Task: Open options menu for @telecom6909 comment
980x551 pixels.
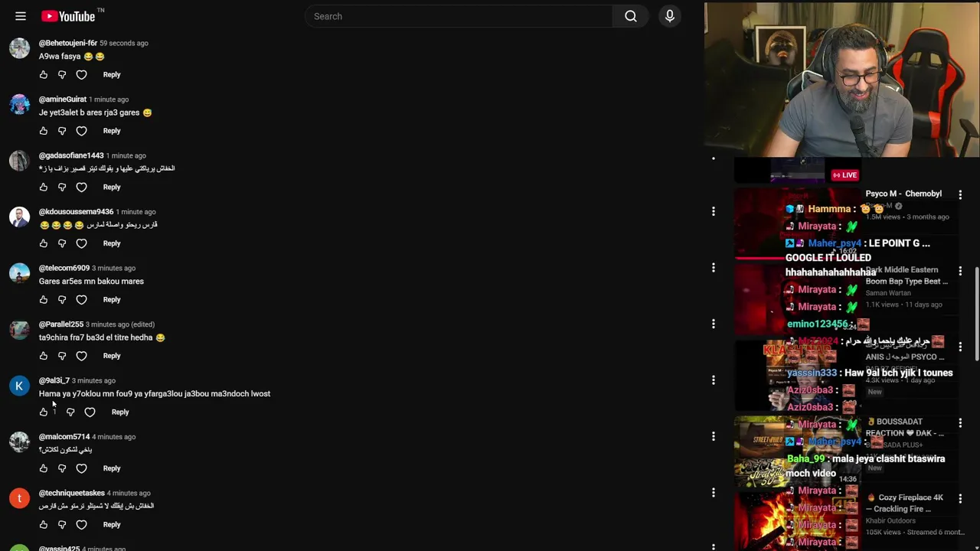Action: pyautogui.click(x=714, y=267)
